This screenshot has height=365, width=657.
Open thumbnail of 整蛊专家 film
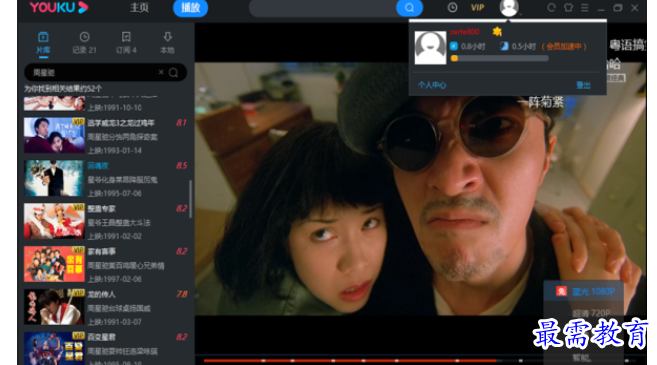click(54, 221)
